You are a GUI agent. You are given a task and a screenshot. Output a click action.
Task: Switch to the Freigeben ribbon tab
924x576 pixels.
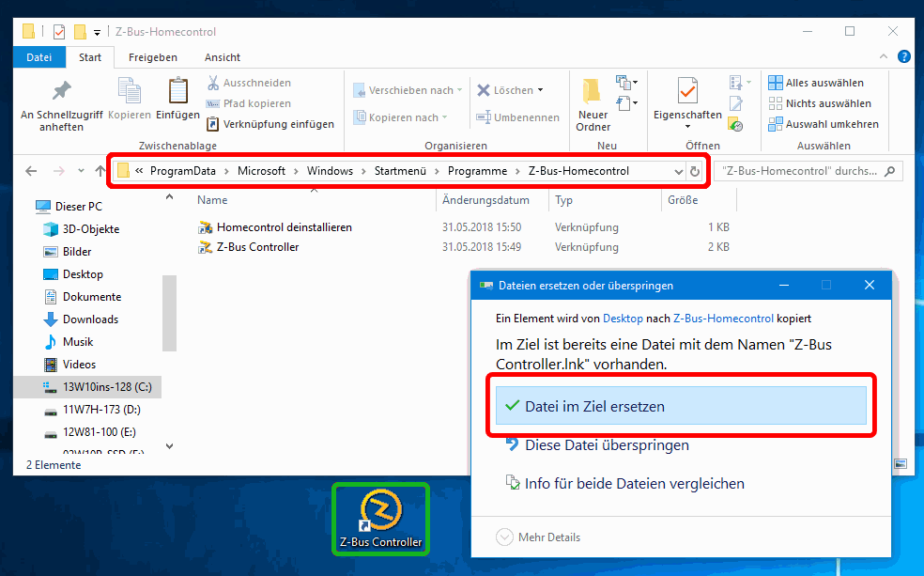153,57
